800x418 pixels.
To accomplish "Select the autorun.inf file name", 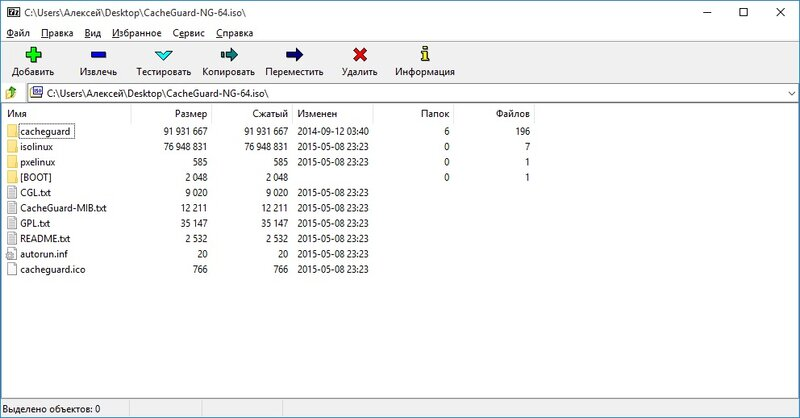I will [44, 254].
